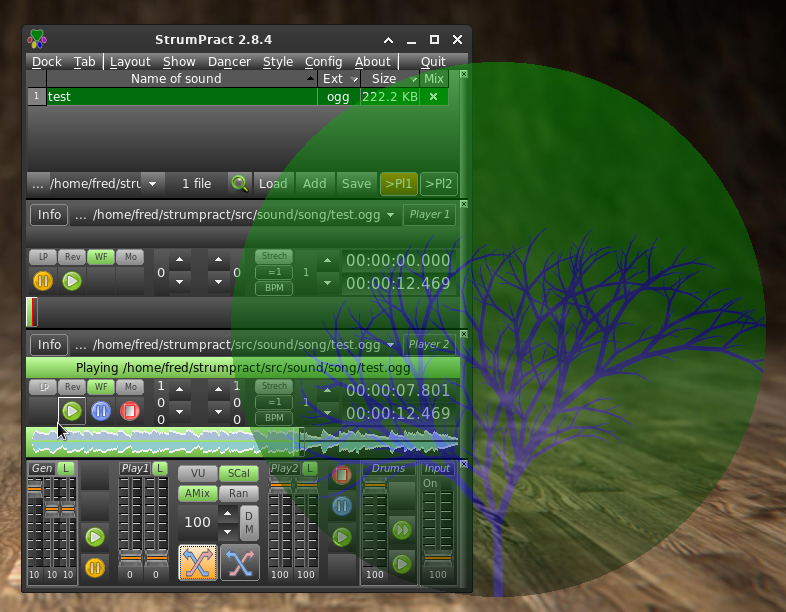Screen dimensions: 786x612
Task: Close the mixer dock panel
Action: click(464, 464)
